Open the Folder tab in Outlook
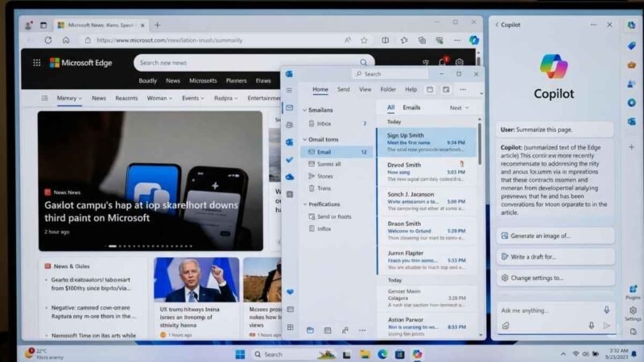644x362 pixels. (388, 89)
